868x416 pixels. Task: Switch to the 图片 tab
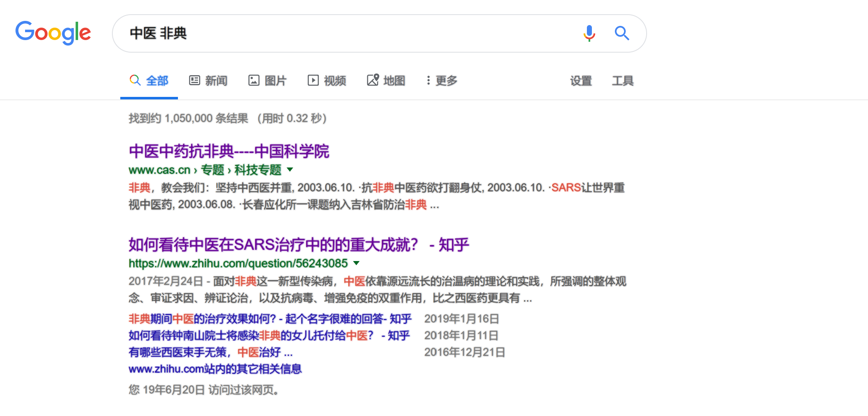[268, 81]
